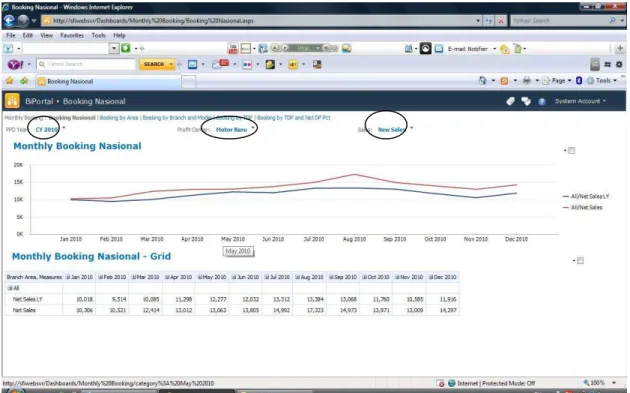Open the command bar Tools dropdown
This screenshot has height=393, width=630.
click(x=602, y=81)
